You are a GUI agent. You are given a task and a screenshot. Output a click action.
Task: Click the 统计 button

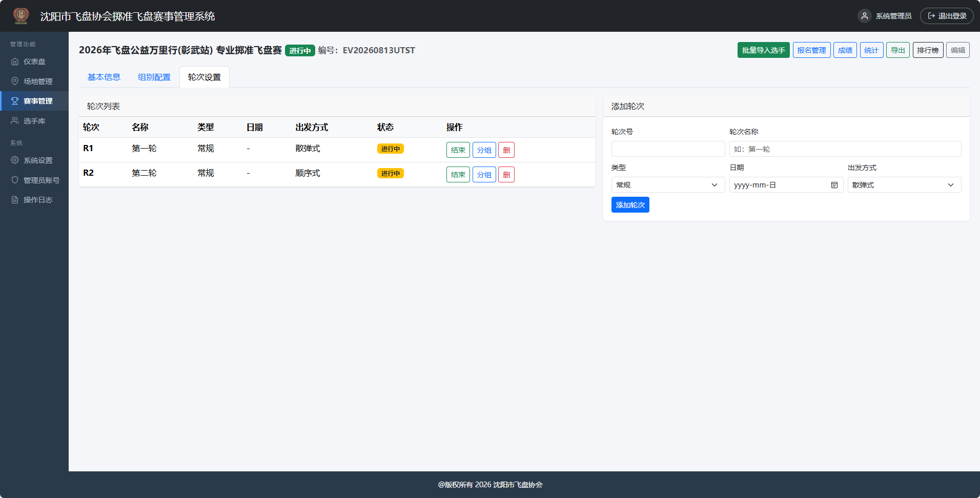(871, 50)
